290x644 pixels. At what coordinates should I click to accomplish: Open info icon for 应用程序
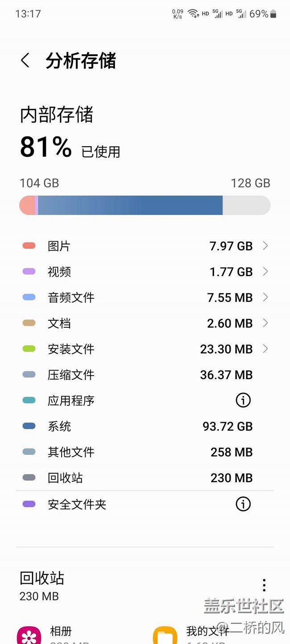(243, 400)
